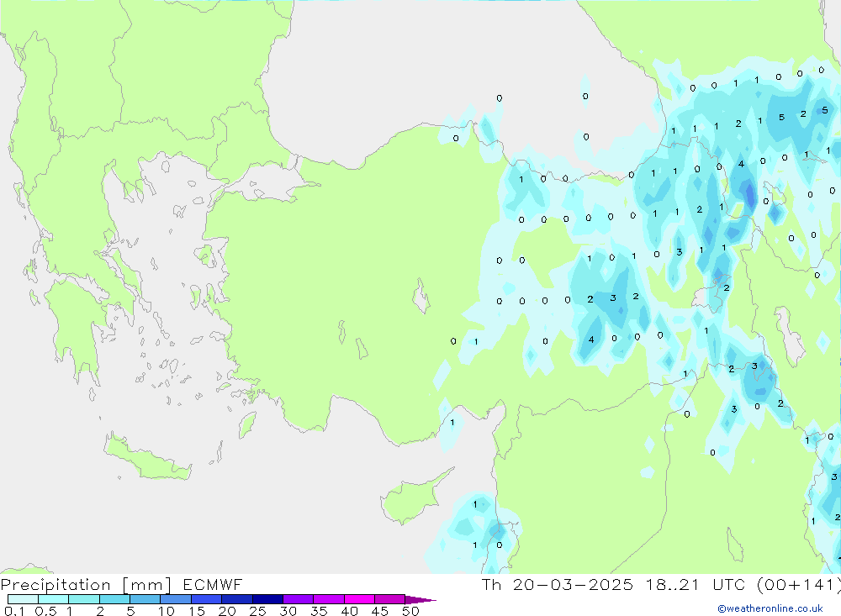The width and height of the screenshot is (841, 616).
Task: Choose the 5–10 mm blue legend swatch
Action: click(x=145, y=599)
